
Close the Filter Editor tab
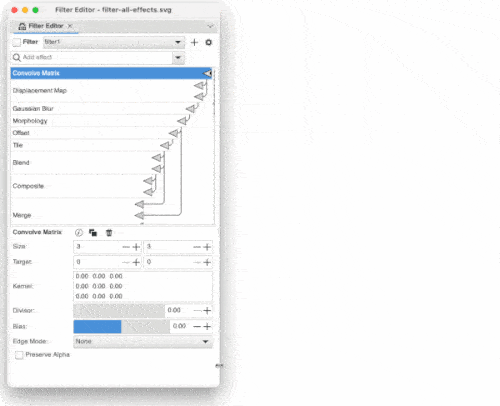click(x=70, y=26)
